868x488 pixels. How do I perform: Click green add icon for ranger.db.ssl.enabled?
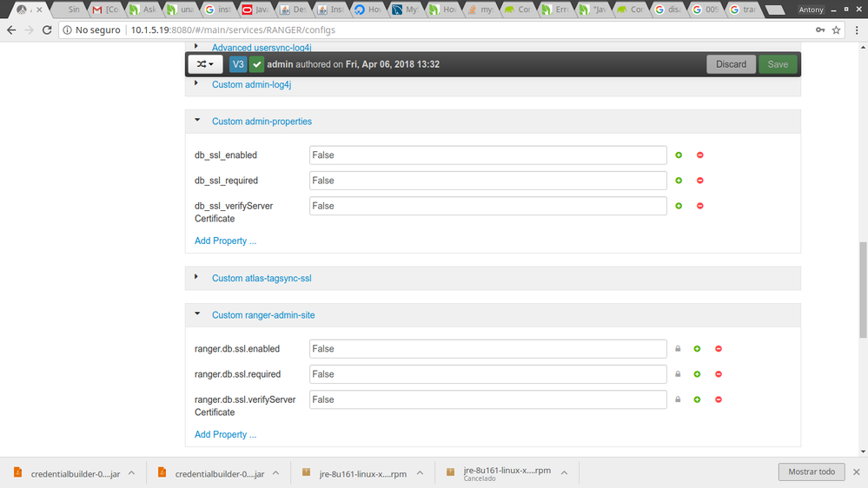[697, 348]
